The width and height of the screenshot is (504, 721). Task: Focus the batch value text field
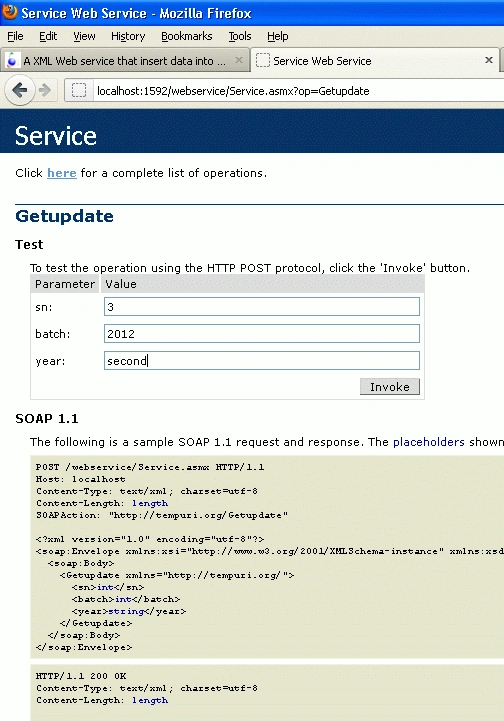tap(262, 334)
